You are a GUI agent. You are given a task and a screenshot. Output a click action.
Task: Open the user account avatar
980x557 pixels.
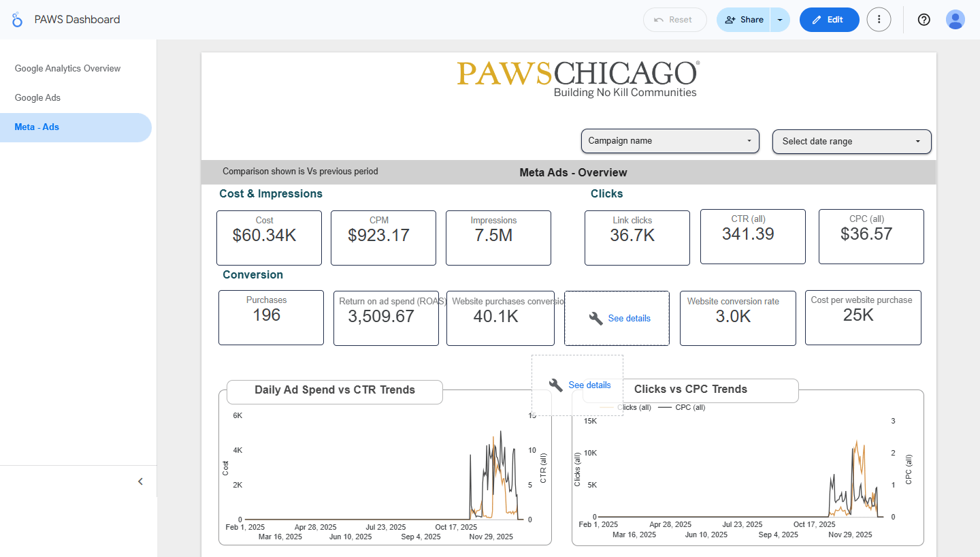(x=955, y=20)
